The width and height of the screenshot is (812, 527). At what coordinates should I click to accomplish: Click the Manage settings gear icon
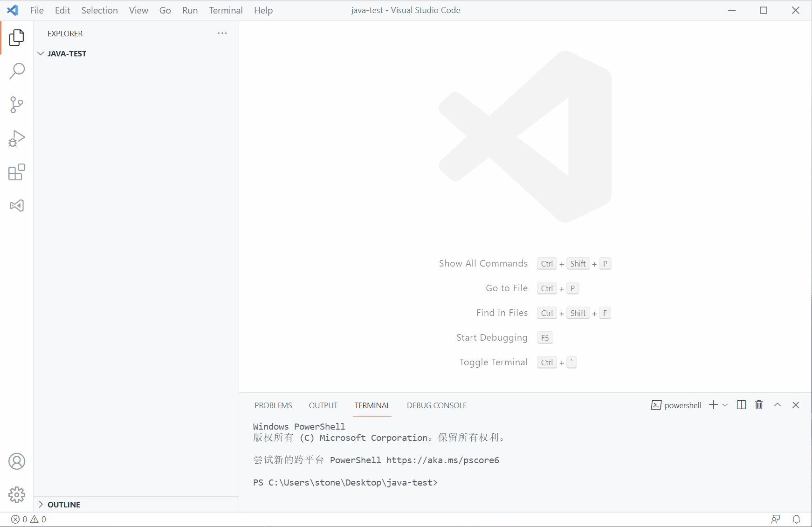tap(17, 495)
